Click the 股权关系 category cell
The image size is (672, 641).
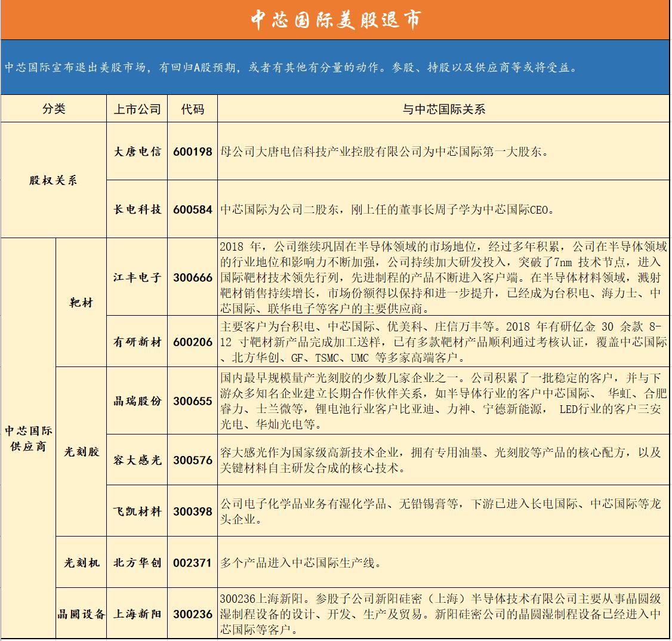54,180
